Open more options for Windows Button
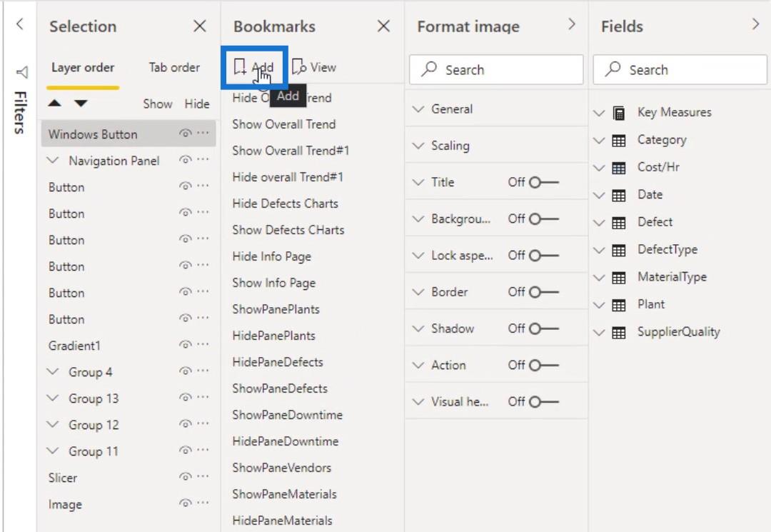 click(x=203, y=133)
